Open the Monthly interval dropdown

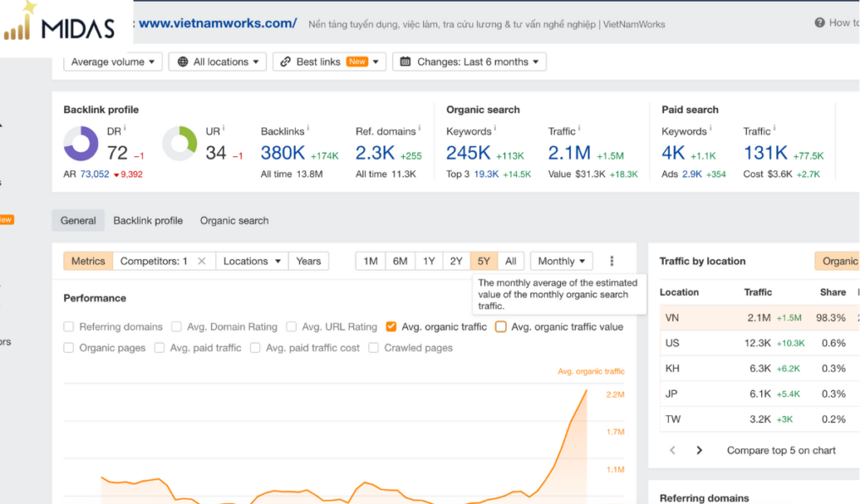point(561,261)
